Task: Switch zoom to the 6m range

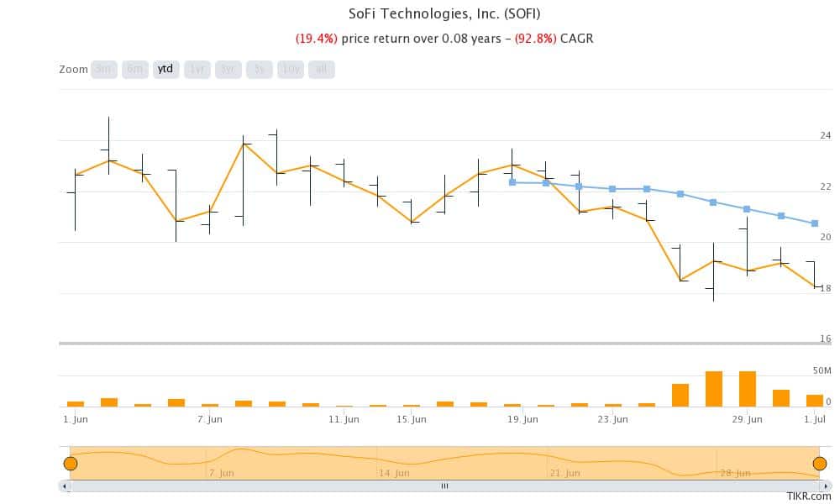Action: [x=135, y=69]
